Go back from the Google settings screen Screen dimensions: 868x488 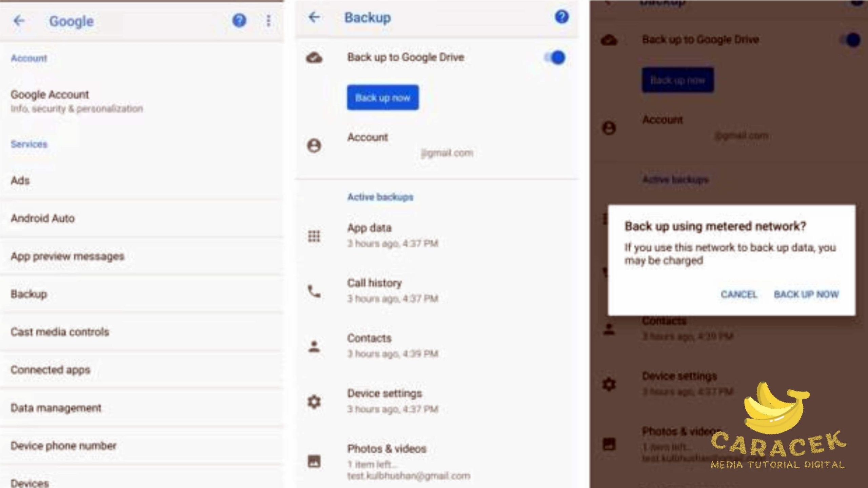(x=19, y=21)
